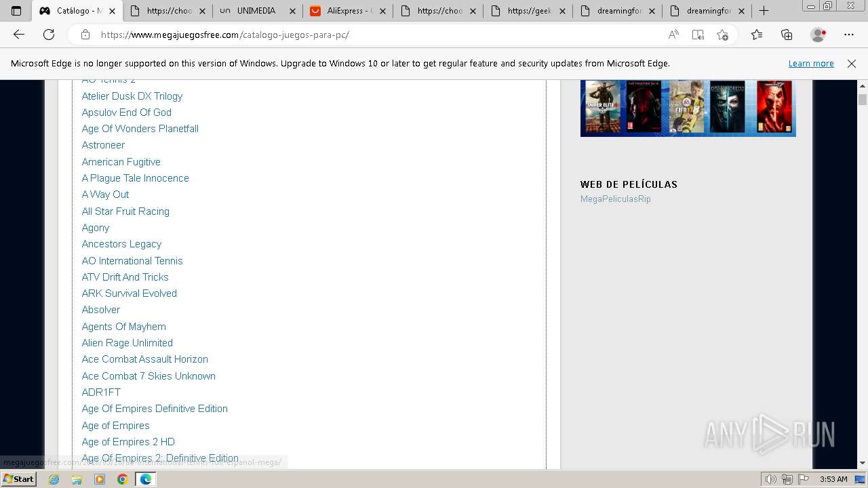Open All Star Fruit Racing link
Screen dimensions: 868x488
click(125, 211)
